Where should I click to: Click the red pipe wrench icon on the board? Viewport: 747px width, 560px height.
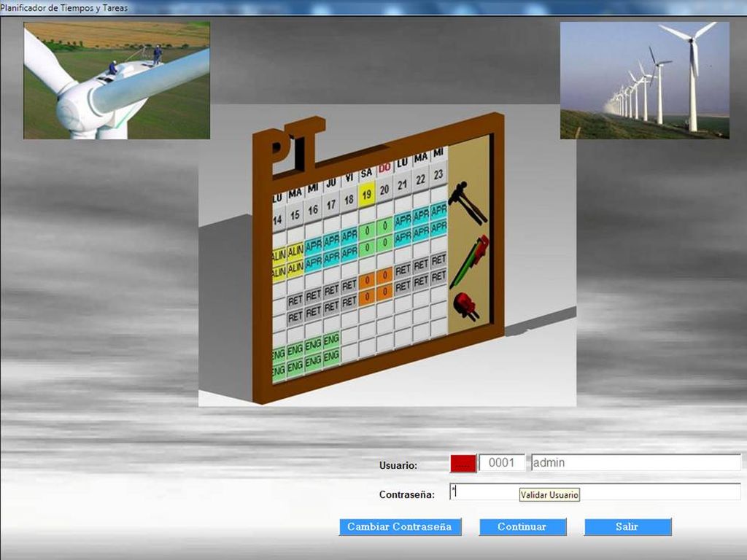coord(470,260)
